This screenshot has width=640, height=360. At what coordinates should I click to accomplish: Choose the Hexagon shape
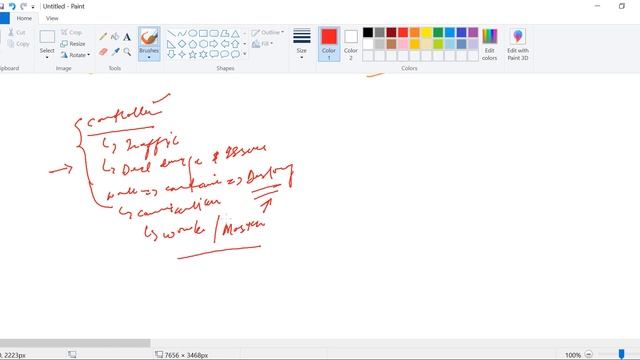point(203,44)
